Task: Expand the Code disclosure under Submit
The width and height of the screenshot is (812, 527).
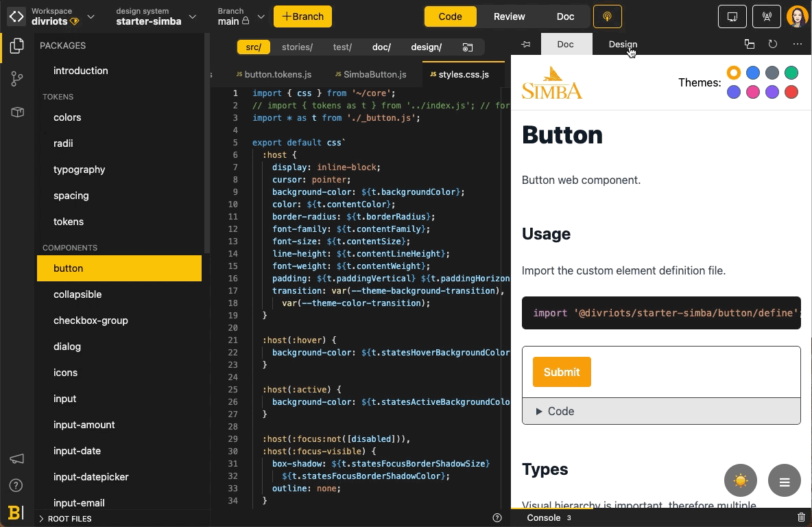Action: (554, 411)
